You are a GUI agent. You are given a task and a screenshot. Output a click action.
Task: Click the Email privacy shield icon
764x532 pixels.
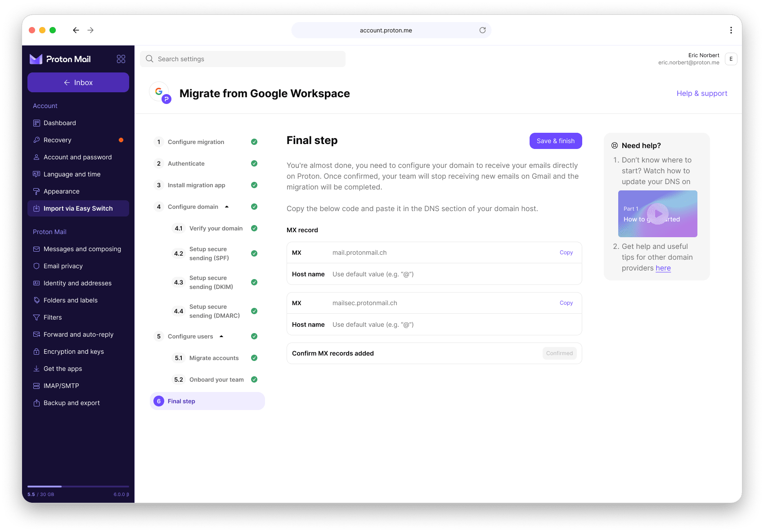tap(36, 266)
